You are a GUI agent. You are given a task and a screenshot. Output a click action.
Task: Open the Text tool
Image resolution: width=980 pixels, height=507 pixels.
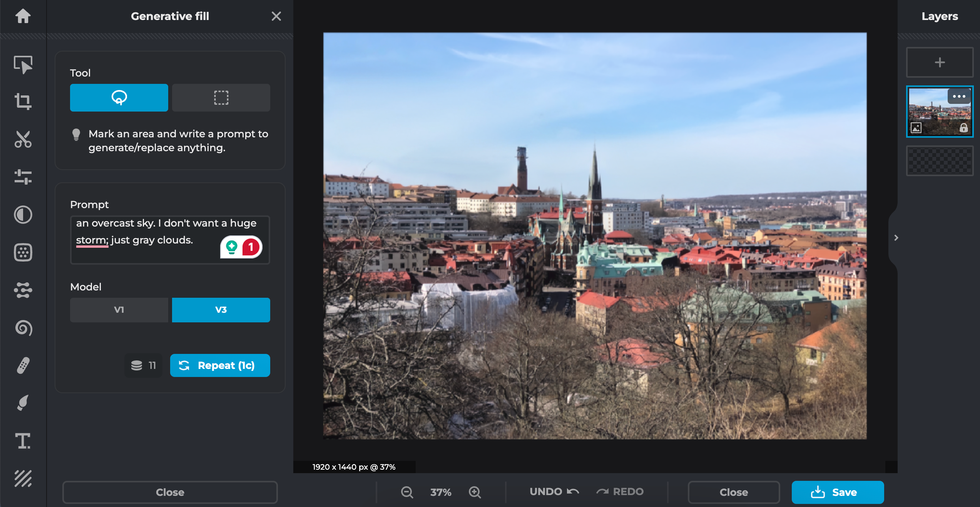(23, 441)
